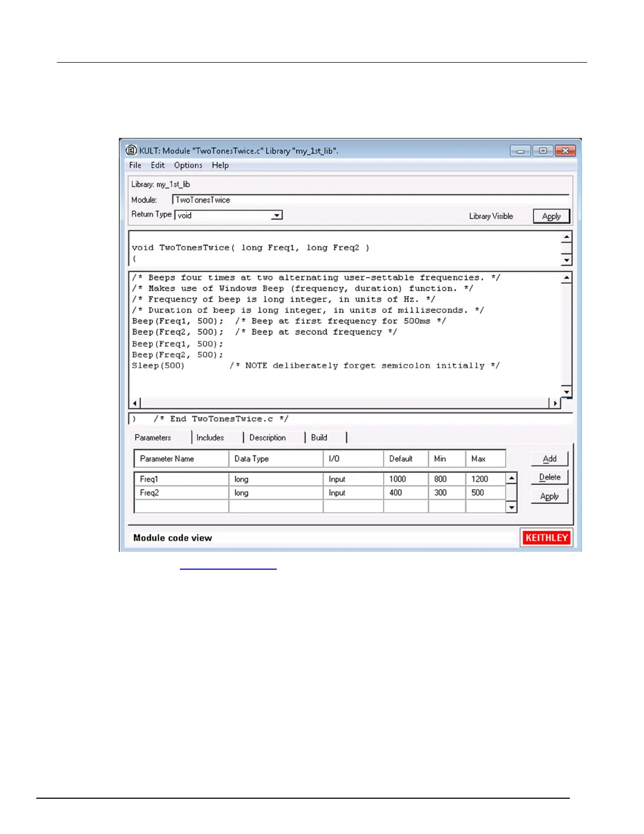Click up arrow of function prototype scrollbar
Image resolution: width=644 pixels, height=834 pixels.
point(566,237)
